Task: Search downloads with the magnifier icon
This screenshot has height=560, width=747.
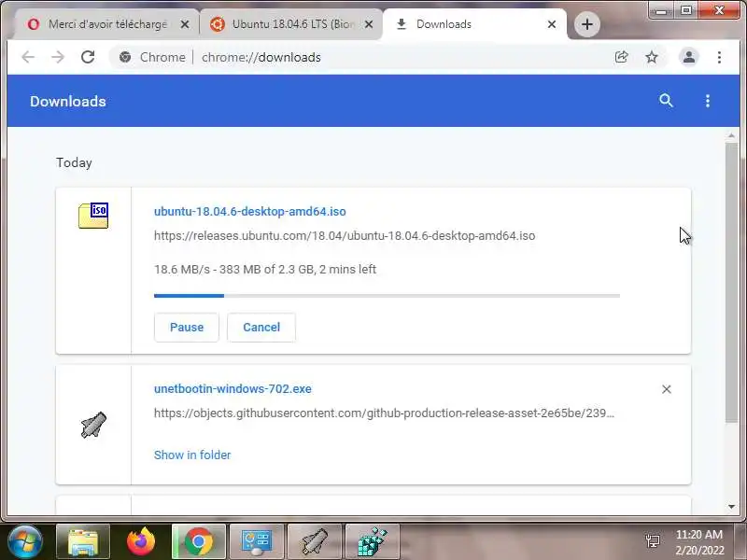Action: tap(666, 101)
